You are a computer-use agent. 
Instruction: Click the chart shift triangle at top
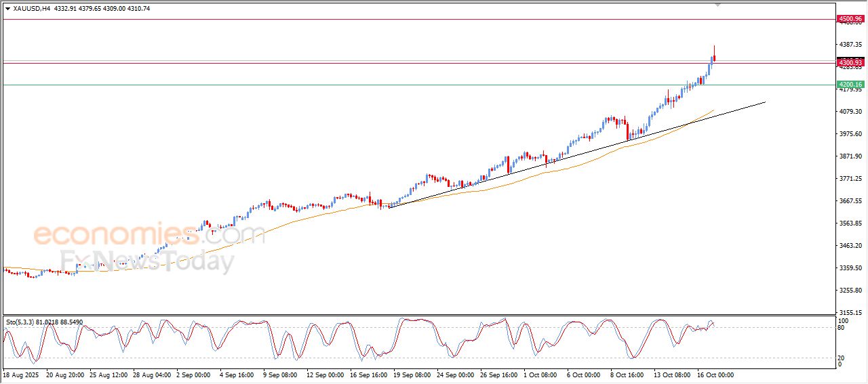tap(718, 5)
